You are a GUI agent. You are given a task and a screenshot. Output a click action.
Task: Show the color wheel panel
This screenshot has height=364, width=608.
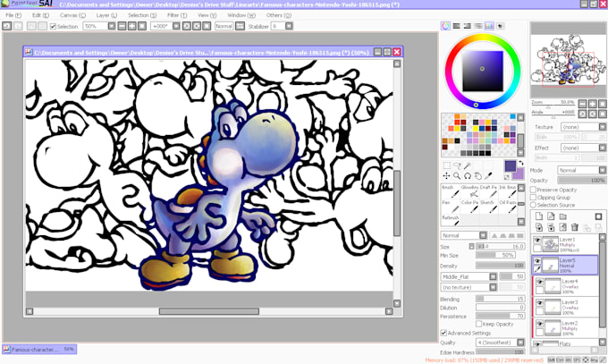[x=445, y=26]
